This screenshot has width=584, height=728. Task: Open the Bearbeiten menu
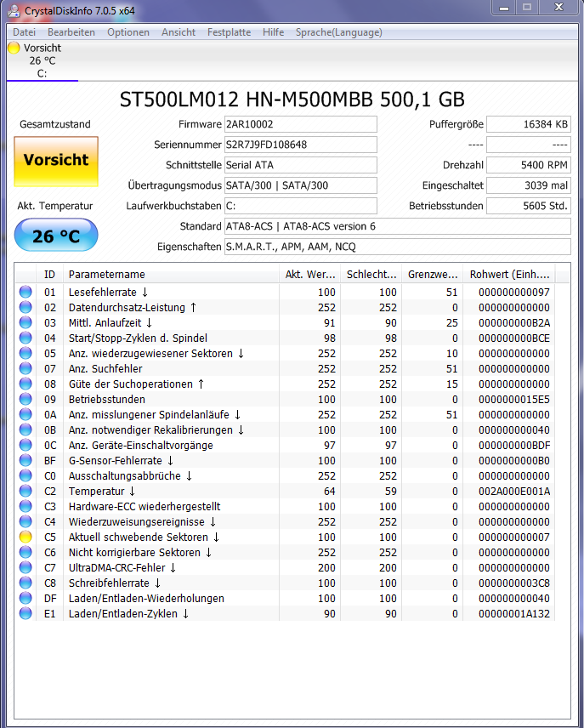[x=71, y=32]
